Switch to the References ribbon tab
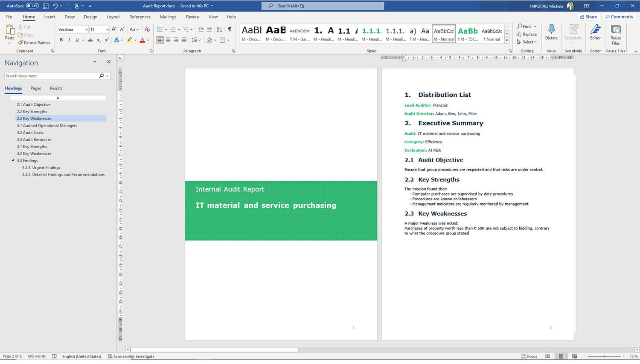 (x=140, y=17)
